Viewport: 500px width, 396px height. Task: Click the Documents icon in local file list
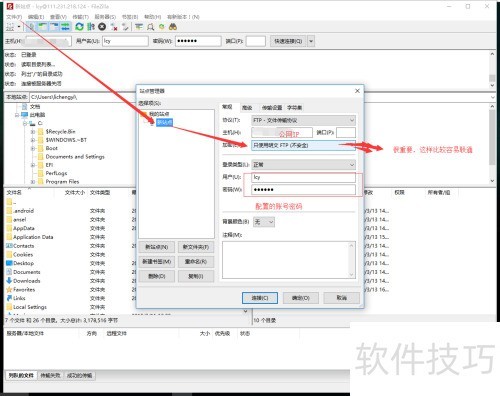coord(9,272)
